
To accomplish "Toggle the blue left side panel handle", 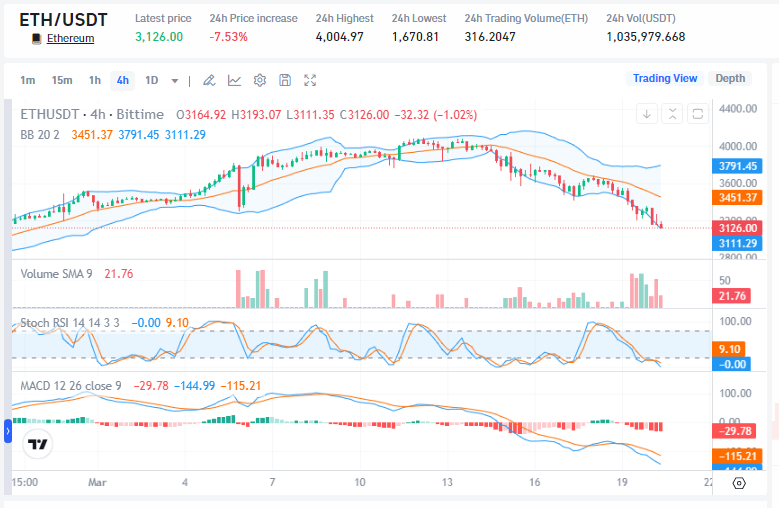I will point(5,432).
